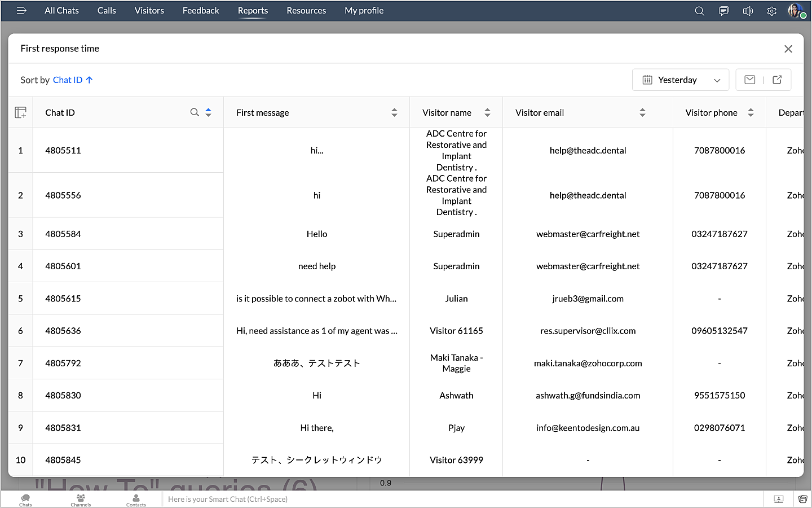Select Chat ID 4805831
Viewport: 812px width, 508px height.
click(63, 428)
